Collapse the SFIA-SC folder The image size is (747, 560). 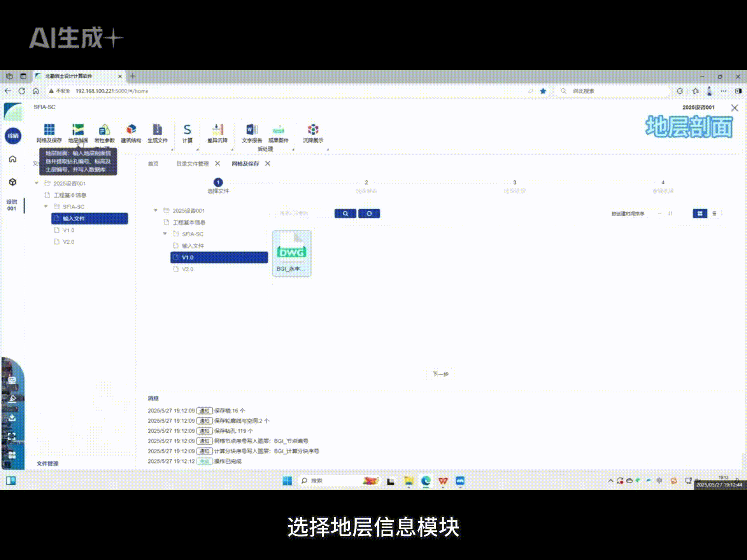[165, 234]
